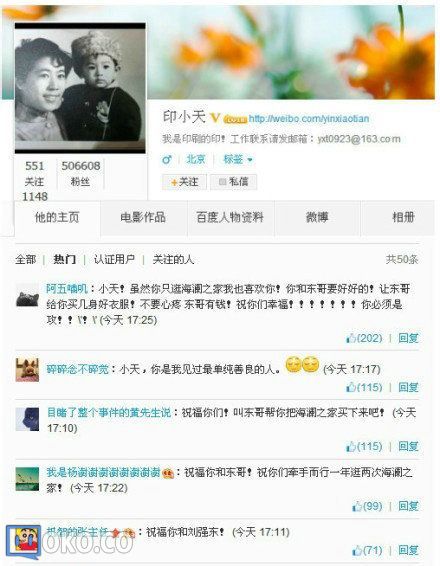This screenshot has width=440, height=566.
Task: Click the 北京 location link
Action: [196, 159]
